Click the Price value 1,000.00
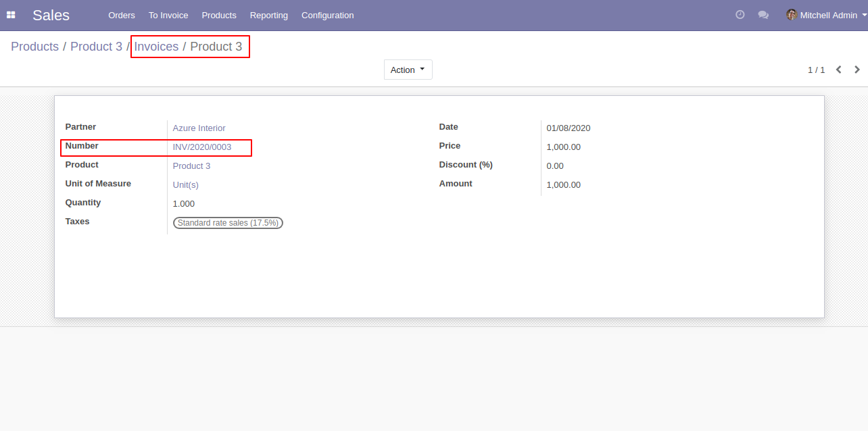The height and width of the screenshot is (431, 868). point(564,147)
